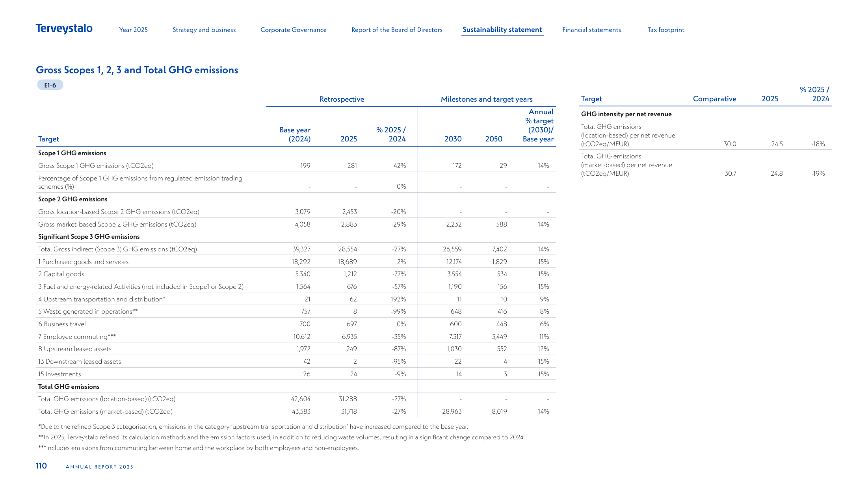Open the Year 2025 section

point(133,30)
